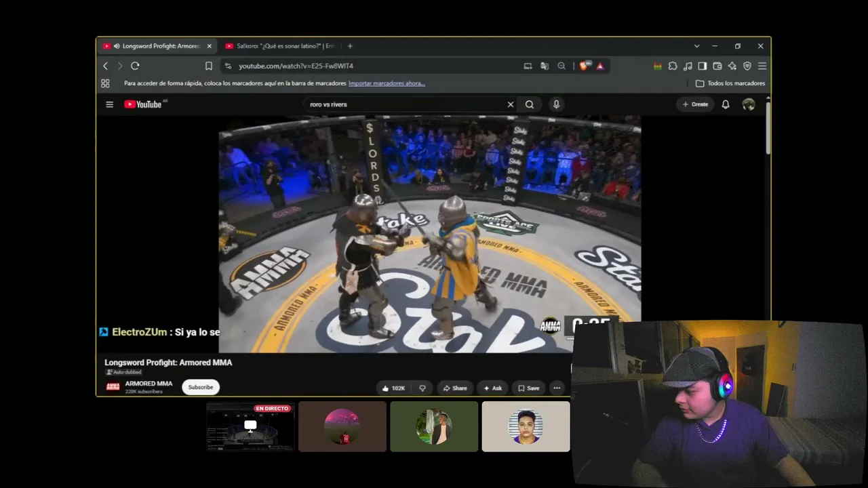Open the translate page icon
The image size is (868, 488).
coord(545,66)
